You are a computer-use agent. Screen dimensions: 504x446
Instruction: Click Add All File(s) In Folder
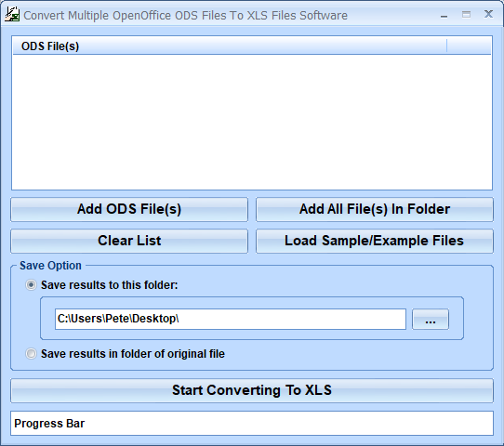point(375,209)
